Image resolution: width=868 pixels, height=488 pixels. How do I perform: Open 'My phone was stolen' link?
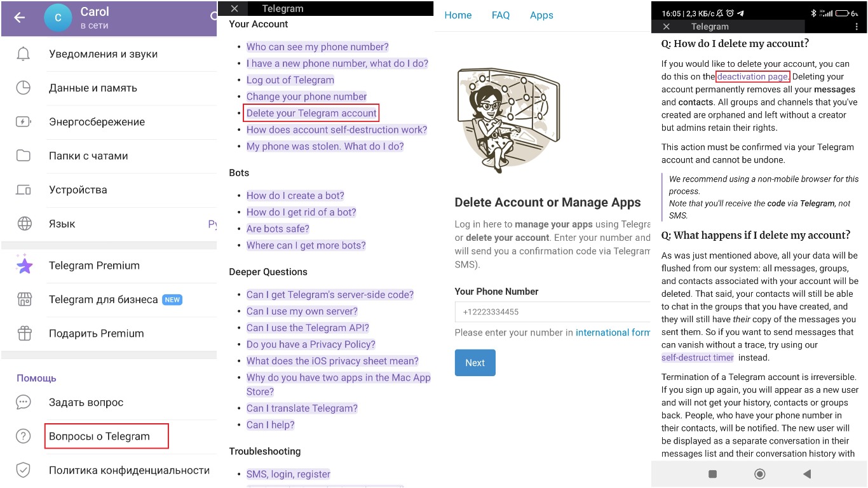[x=325, y=146]
